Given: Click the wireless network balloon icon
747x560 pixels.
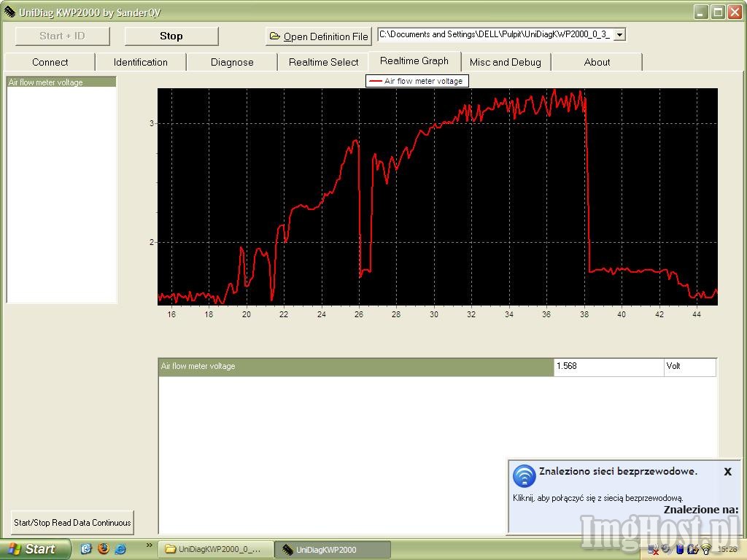Looking at the screenshot, I should (x=524, y=475).
